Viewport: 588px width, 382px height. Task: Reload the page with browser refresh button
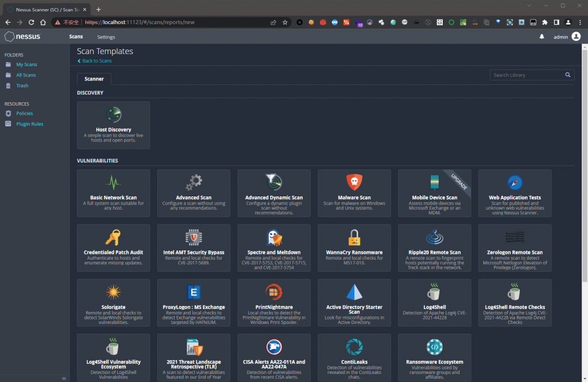click(31, 22)
